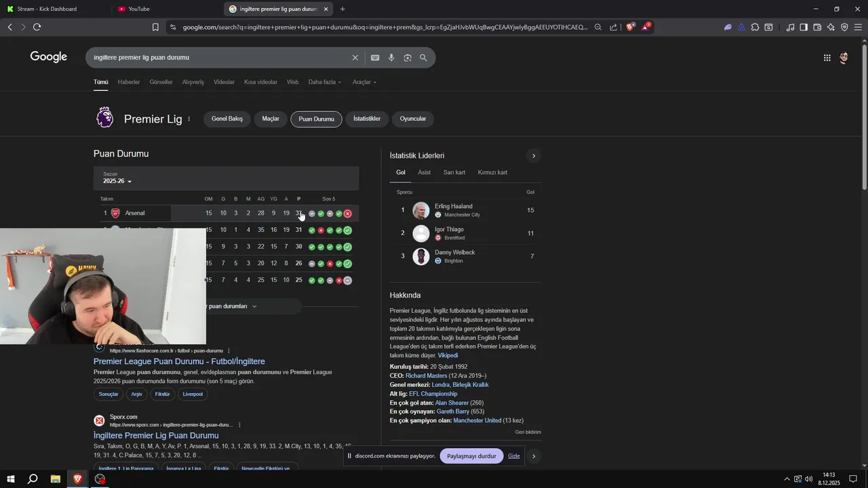Open the Richard Masters link
The width and height of the screenshot is (868, 488).
coord(426,375)
